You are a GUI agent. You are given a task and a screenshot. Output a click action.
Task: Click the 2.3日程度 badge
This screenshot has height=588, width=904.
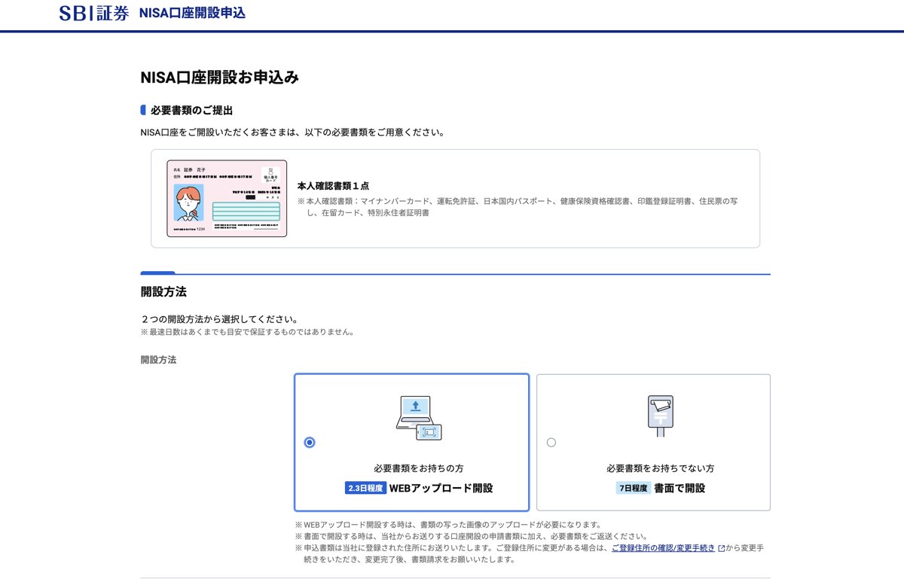(x=366, y=488)
